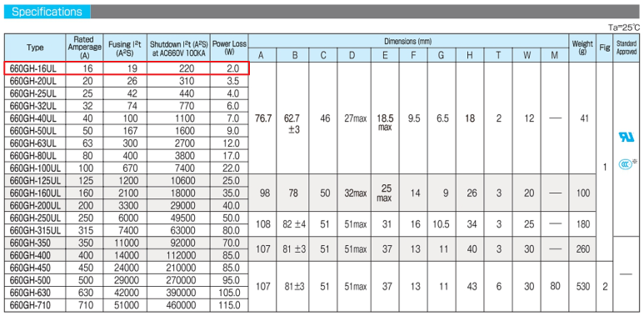Select the 220 shutdown I²t value
This screenshot has height=316, width=644.
(187, 68)
